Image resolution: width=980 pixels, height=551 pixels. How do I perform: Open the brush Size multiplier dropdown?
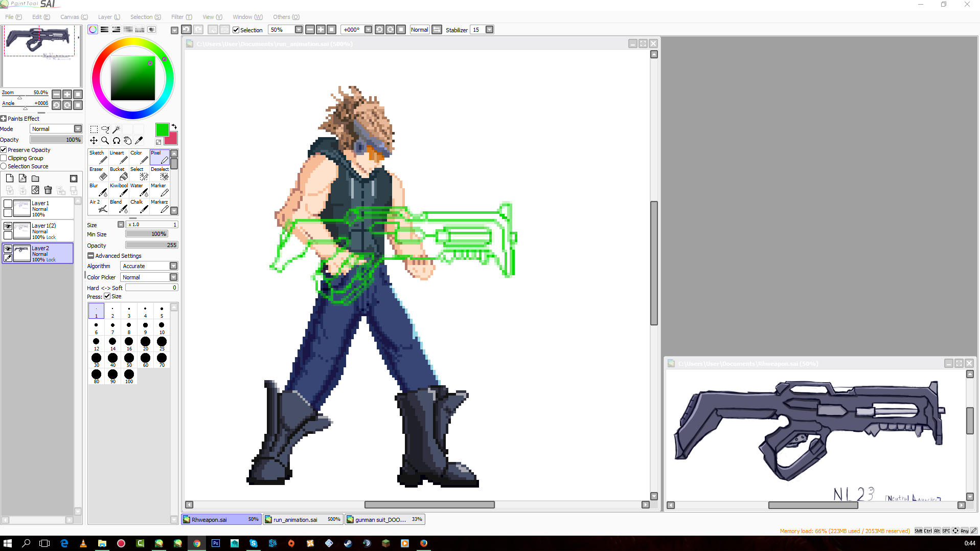[x=121, y=225]
